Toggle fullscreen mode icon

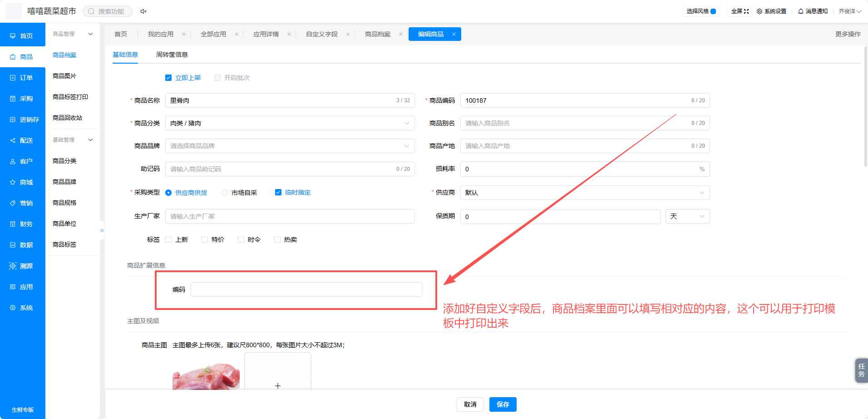click(746, 11)
